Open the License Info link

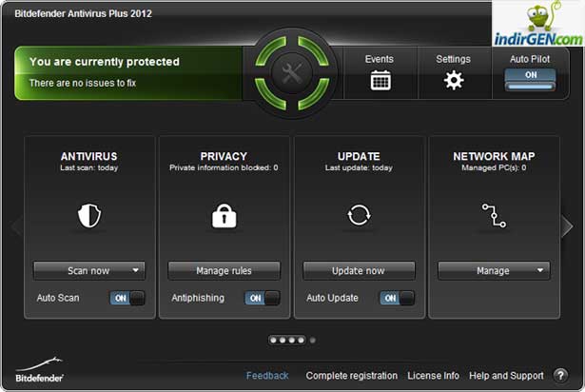[x=433, y=376]
